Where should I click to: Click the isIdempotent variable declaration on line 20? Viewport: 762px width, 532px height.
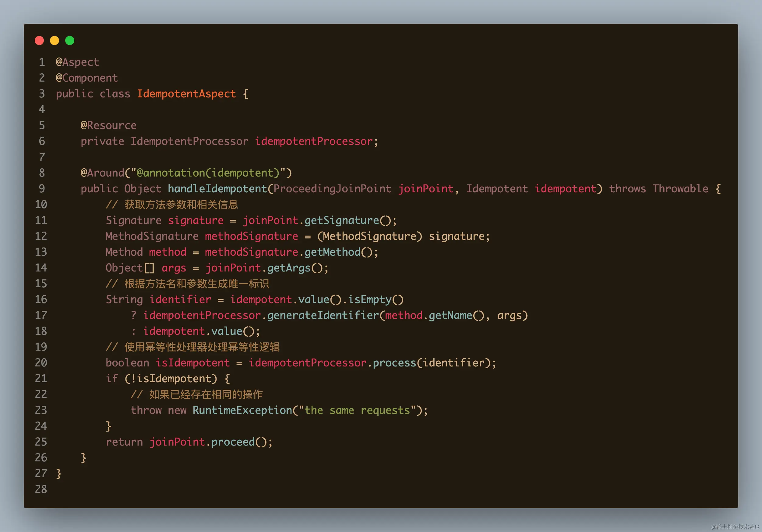(x=192, y=363)
